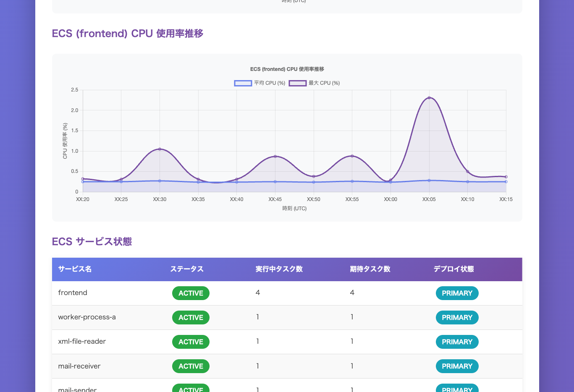Click the ECS サービス状態 section heading

92,242
